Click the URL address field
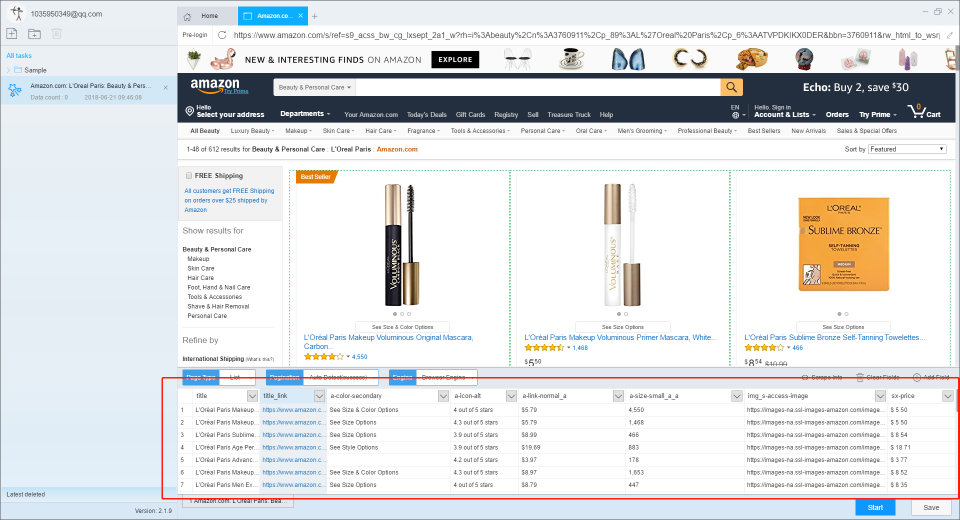This screenshot has width=960, height=520. point(587,35)
